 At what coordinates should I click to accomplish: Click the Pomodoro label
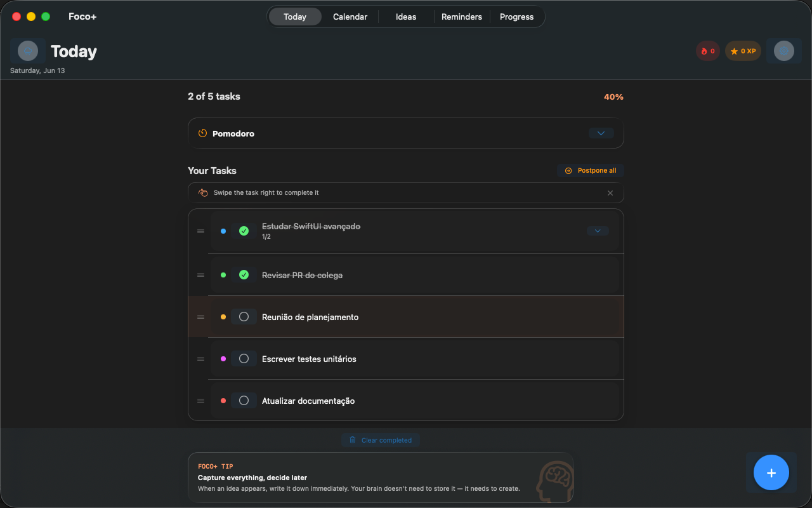point(233,133)
